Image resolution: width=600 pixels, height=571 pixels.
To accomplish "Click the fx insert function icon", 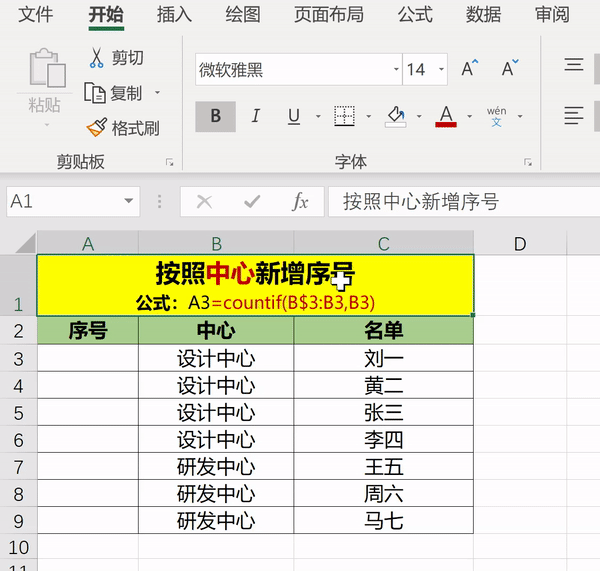I will tap(300, 201).
